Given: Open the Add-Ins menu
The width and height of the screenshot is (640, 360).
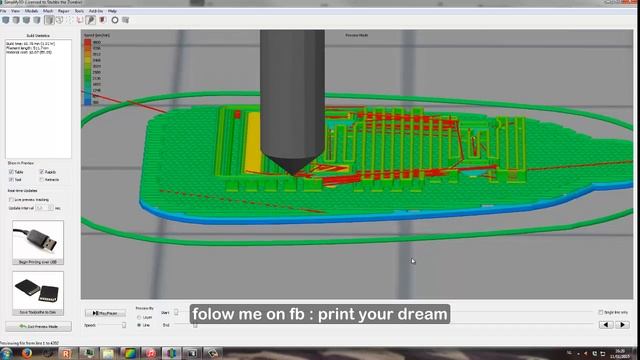Looking at the screenshot, I should tap(96, 11).
